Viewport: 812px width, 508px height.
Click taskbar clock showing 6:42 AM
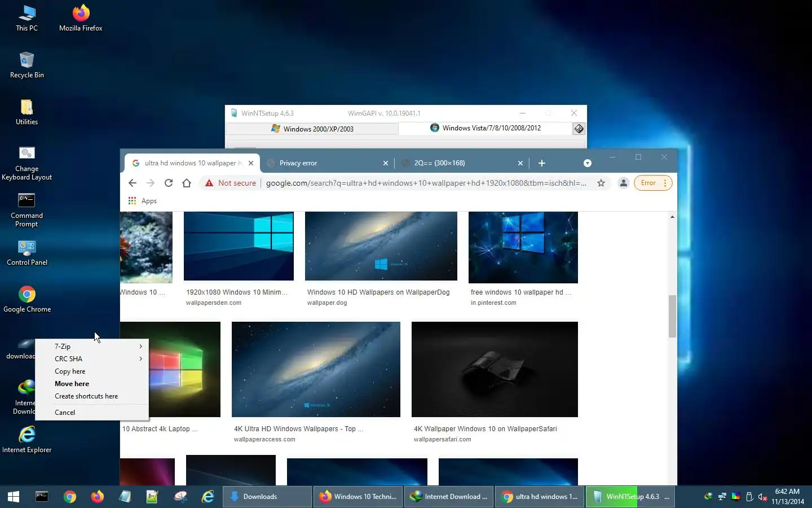pos(788,497)
